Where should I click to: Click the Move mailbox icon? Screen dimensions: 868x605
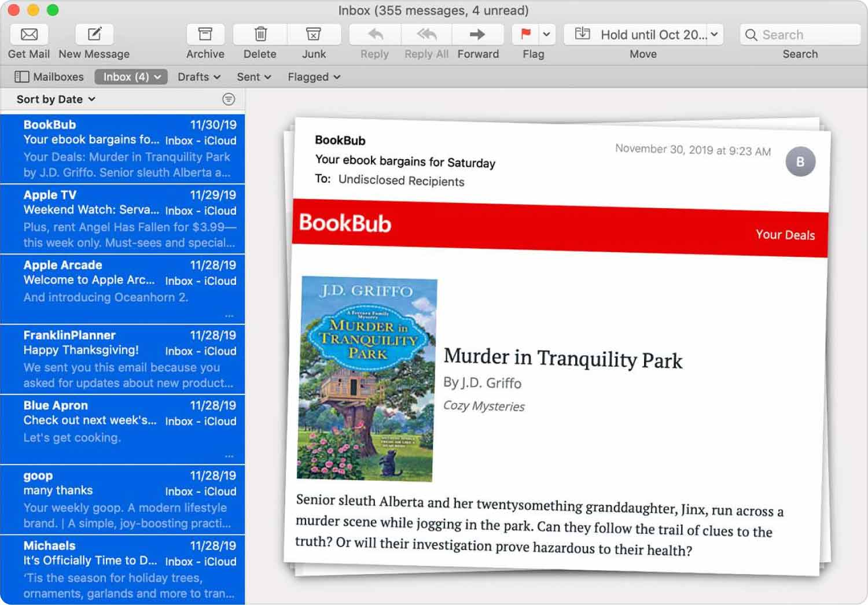point(583,34)
